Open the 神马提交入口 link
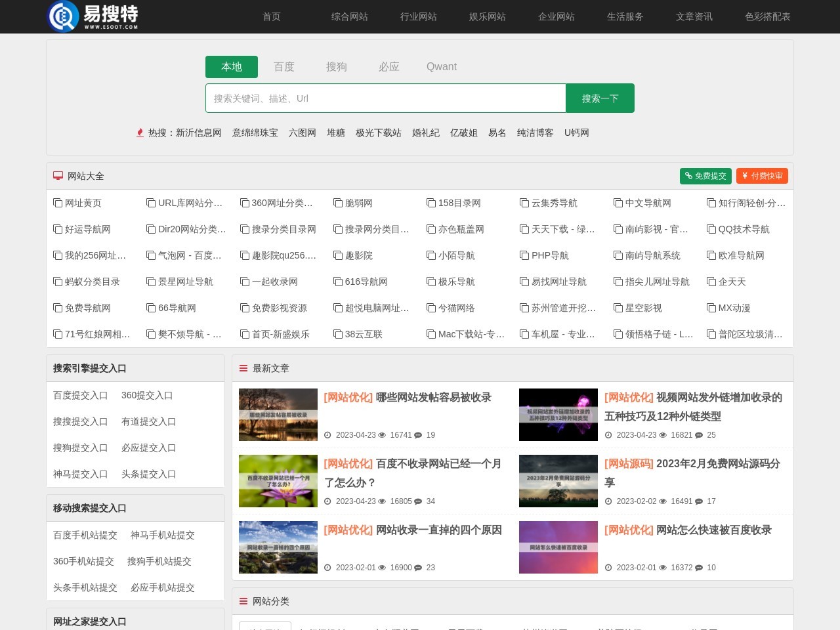This screenshot has height=630, width=840. pyautogui.click(x=81, y=474)
